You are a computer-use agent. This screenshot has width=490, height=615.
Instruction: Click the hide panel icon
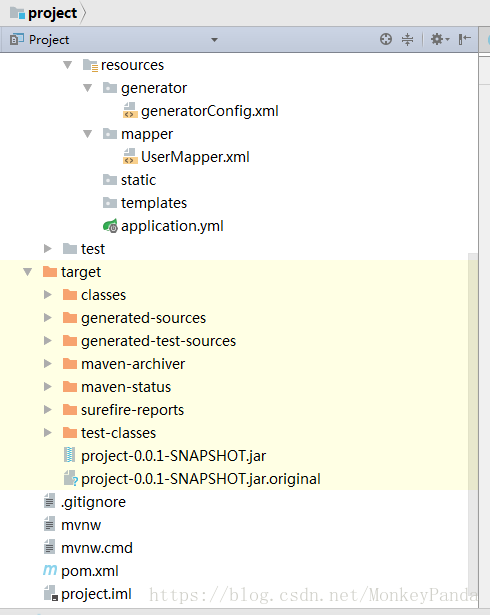pyautogui.click(x=464, y=39)
